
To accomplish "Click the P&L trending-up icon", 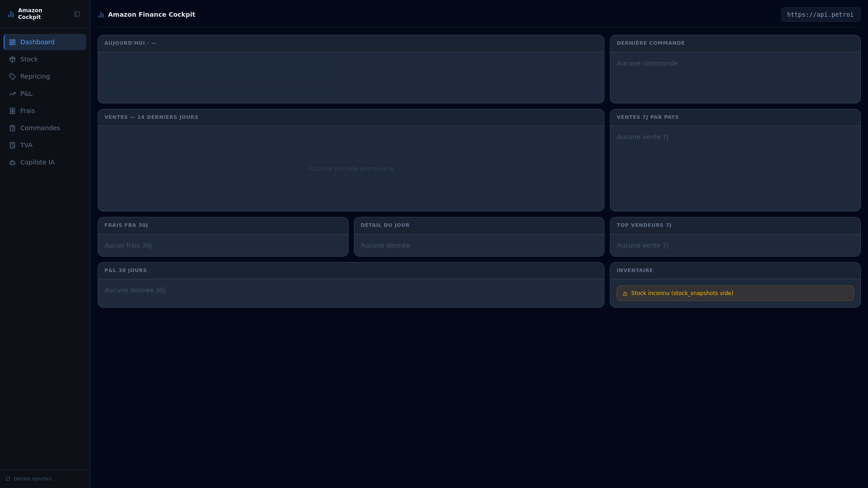I will click(13, 94).
